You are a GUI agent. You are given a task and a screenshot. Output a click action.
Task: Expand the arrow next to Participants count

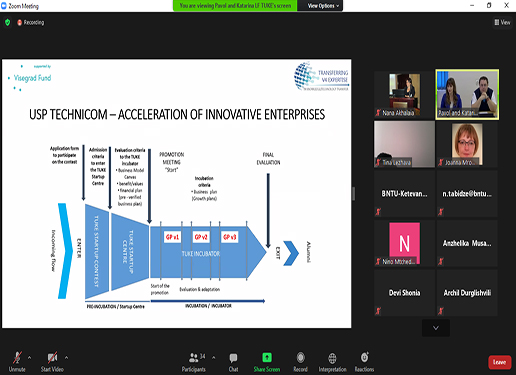[x=213, y=358]
